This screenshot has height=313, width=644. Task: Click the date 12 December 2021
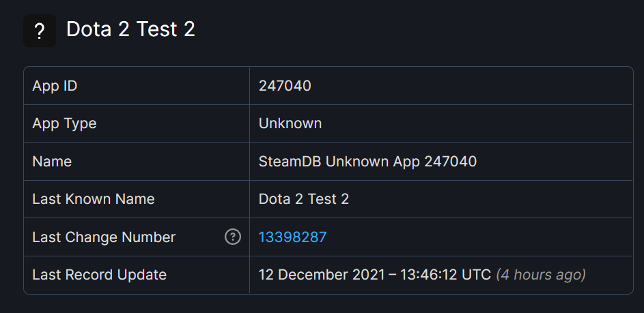coord(321,275)
